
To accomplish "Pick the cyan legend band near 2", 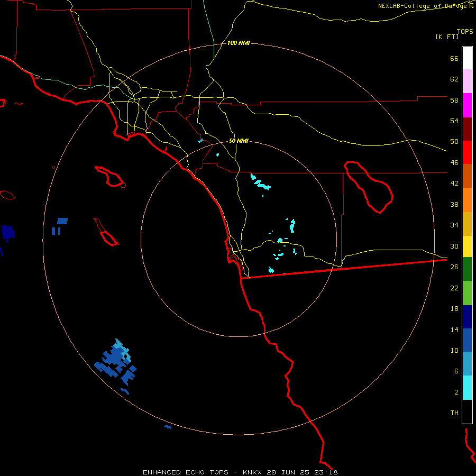I will pyautogui.click(x=467, y=388).
